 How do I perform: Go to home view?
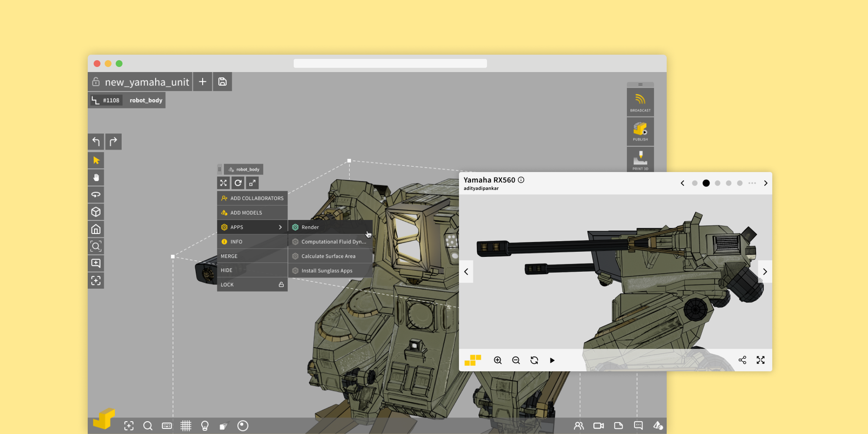[x=96, y=229]
